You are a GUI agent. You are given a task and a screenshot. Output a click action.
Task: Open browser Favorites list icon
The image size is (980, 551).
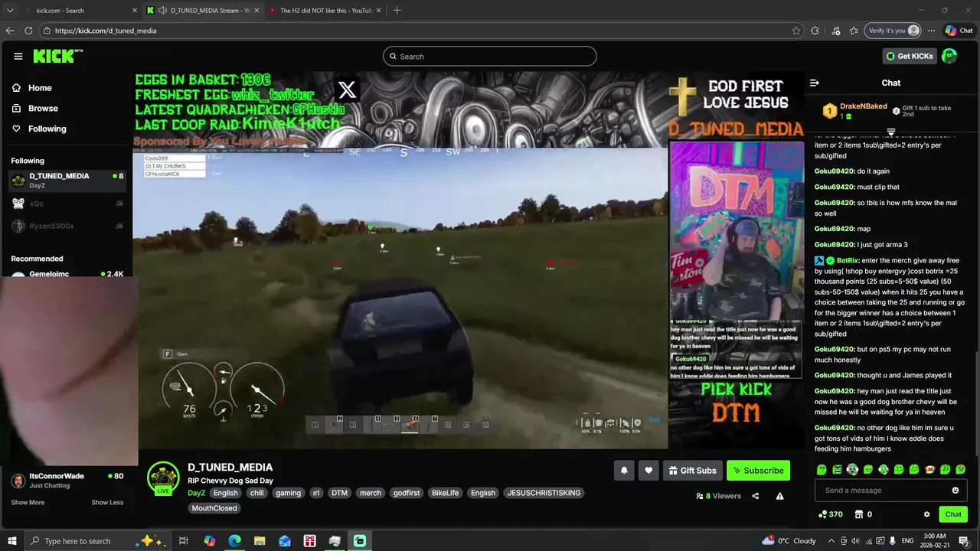tap(853, 31)
